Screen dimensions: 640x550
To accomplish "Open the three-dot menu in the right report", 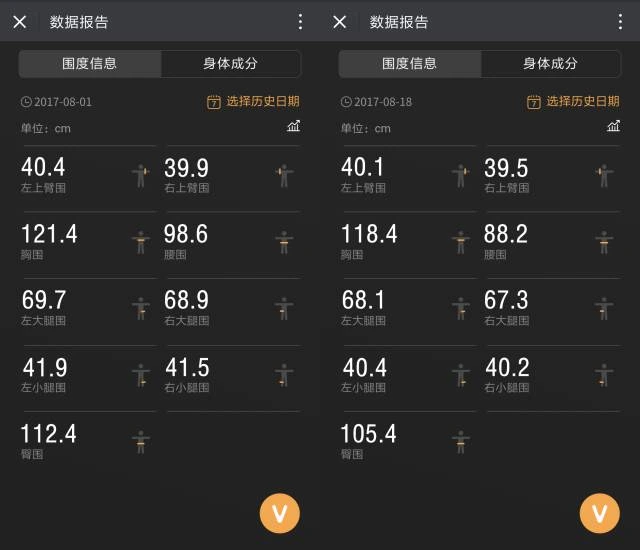I will (620, 22).
